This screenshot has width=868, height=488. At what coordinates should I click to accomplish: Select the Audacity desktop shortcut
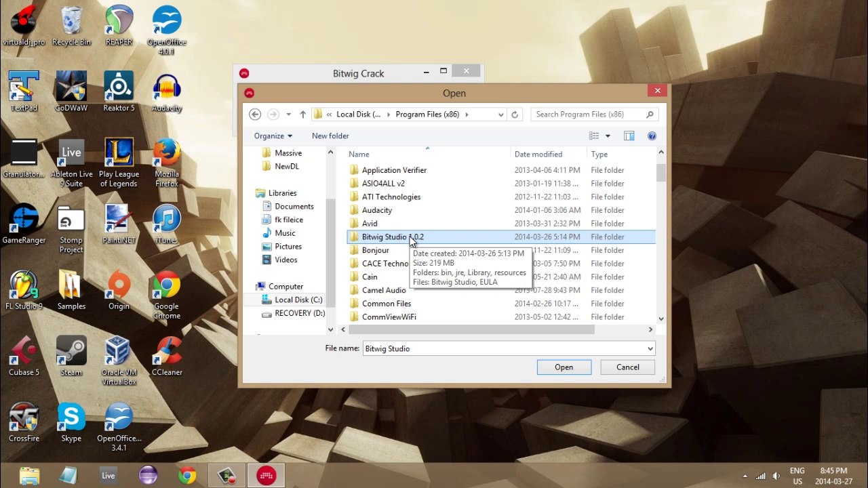click(166, 91)
